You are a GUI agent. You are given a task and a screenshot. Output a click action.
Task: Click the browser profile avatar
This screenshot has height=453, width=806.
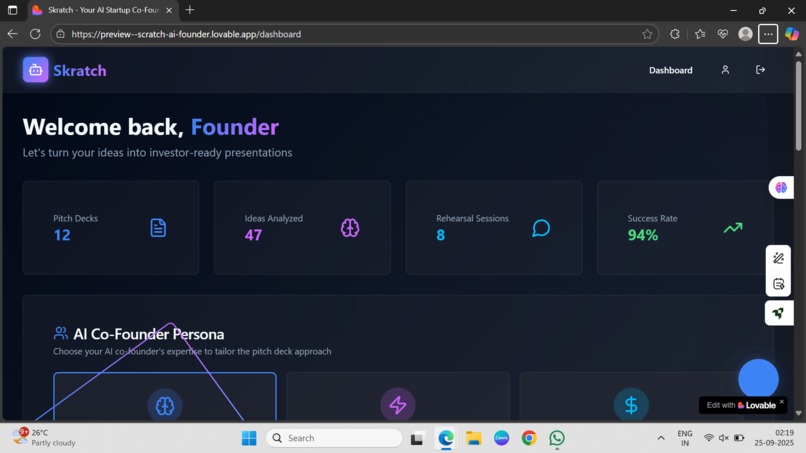tap(745, 34)
